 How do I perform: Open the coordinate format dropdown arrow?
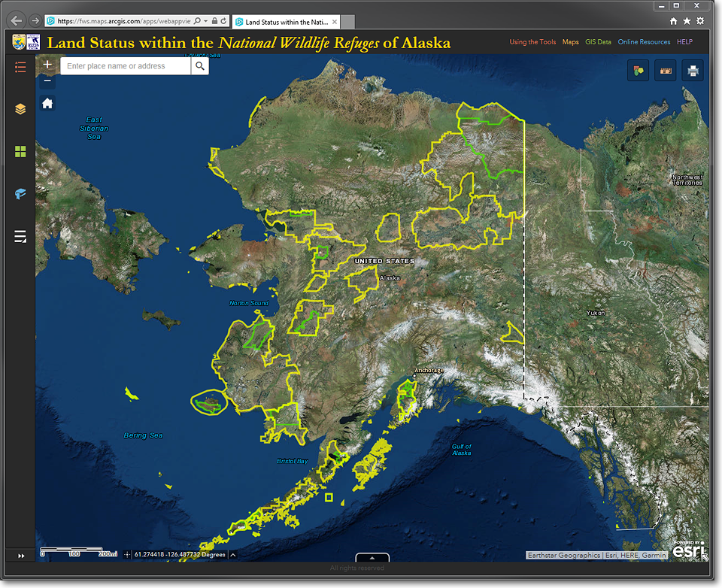(x=232, y=555)
